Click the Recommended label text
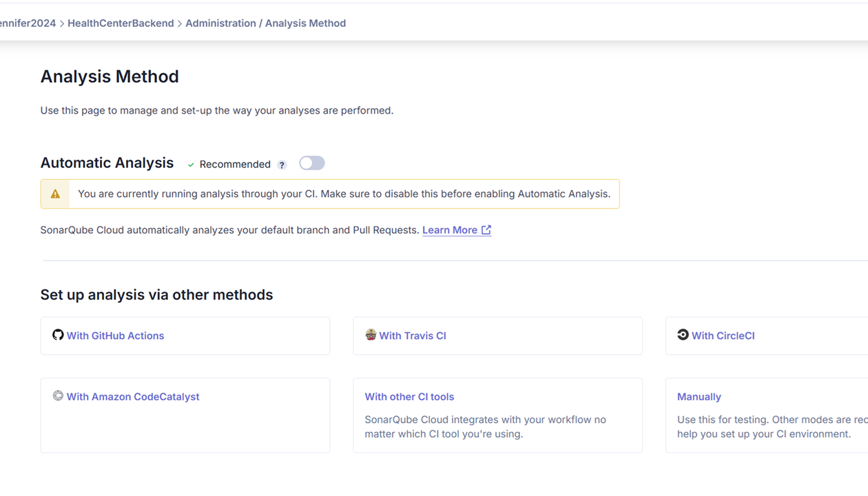This screenshot has height=496, width=868. tap(235, 165)
